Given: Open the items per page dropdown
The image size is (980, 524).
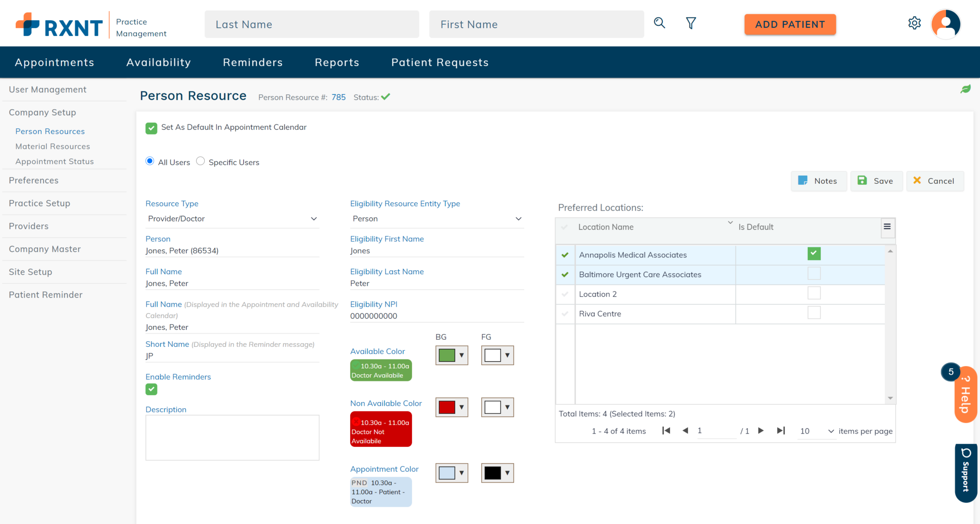Looking at the screenshot, I should [x=830, y=431].
